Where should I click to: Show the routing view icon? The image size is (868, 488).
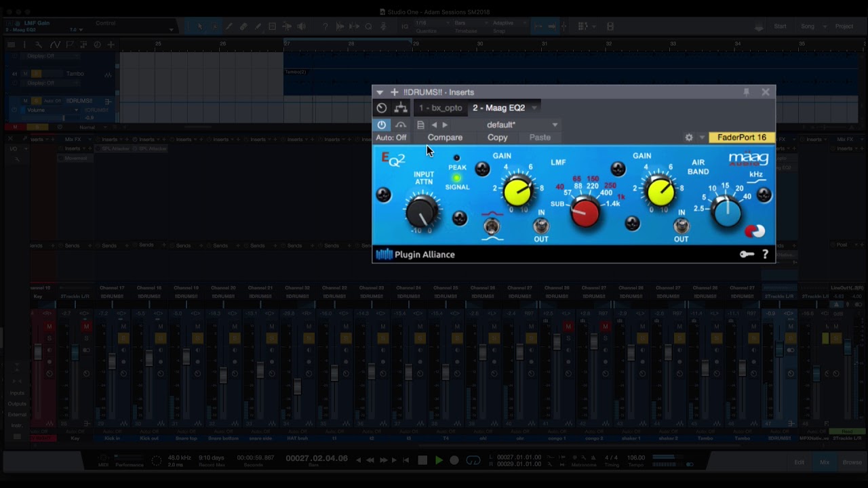coord(401,108)
